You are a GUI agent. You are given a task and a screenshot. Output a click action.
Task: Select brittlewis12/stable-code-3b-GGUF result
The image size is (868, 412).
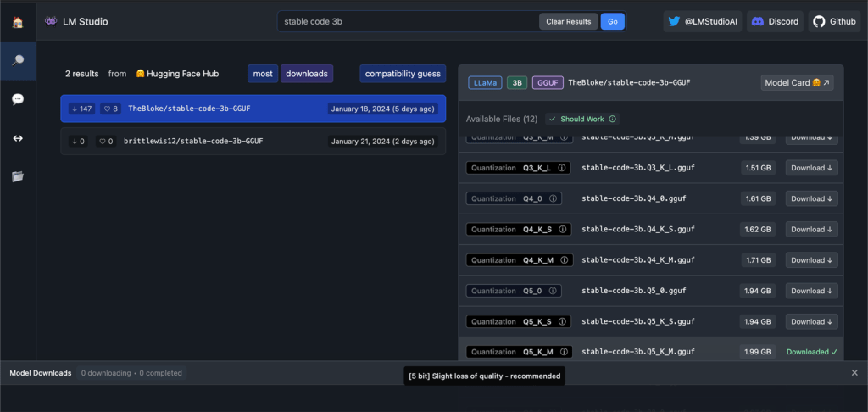(253, 142)
